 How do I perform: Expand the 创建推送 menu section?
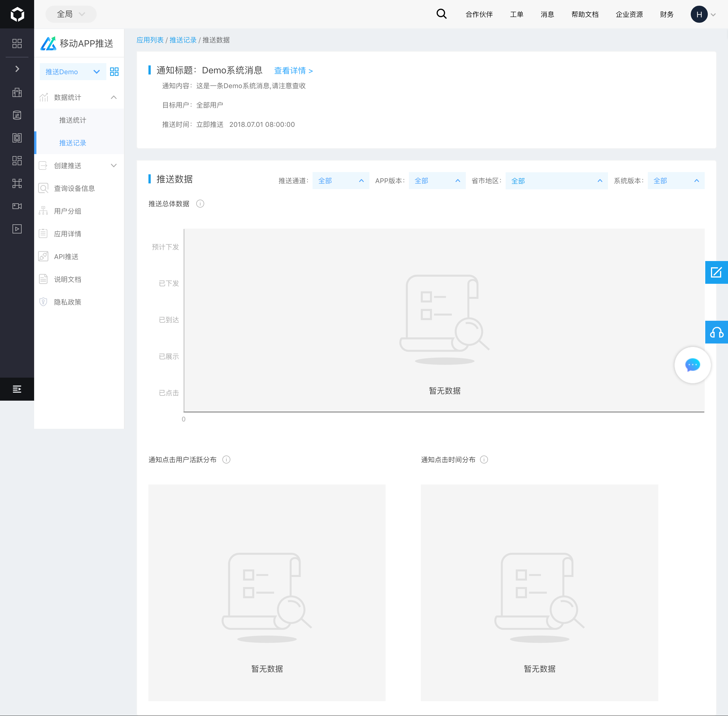pyautogui.click(x=79, y=165)
